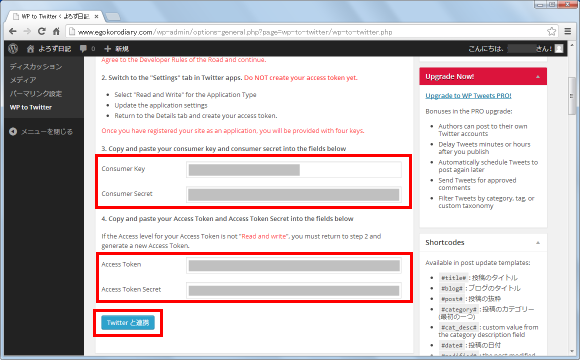Screen dimensions: 580x360
Task: Click into the Consumer Key field
Action: coord(294,169)
